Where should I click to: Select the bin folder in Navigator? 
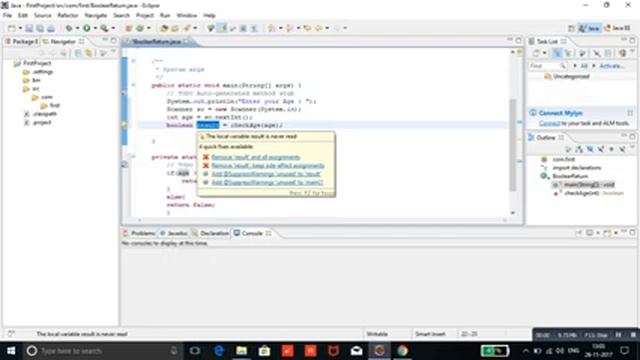click(32, 80)
